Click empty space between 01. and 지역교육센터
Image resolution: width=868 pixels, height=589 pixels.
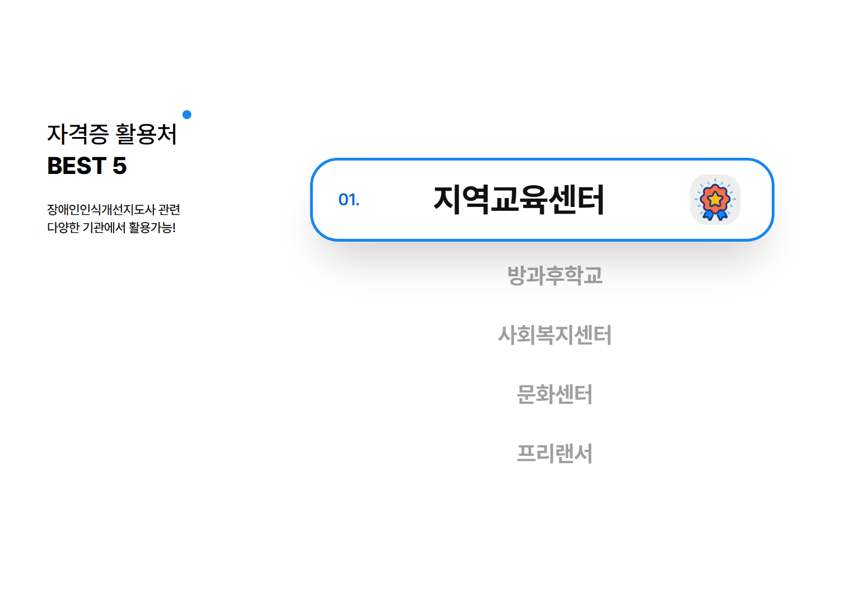(396, 200)
